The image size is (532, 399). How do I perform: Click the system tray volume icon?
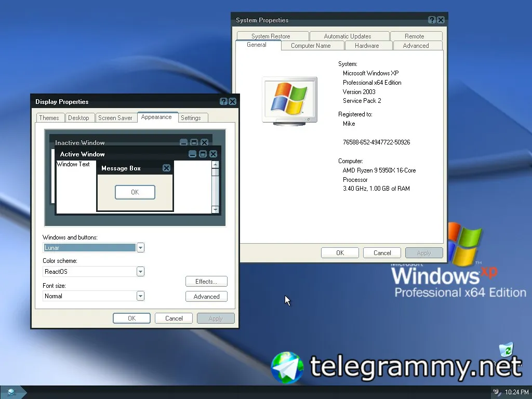[497, 392]
